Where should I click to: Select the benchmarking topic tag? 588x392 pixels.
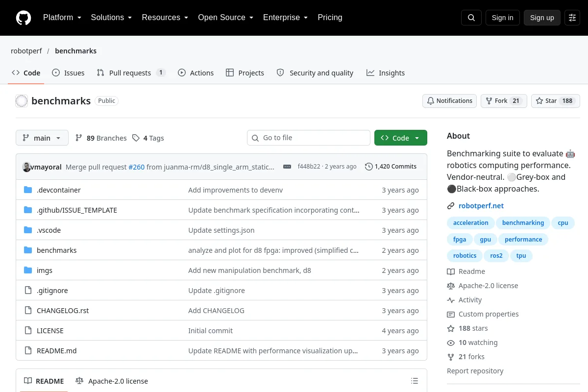[523, 223]
